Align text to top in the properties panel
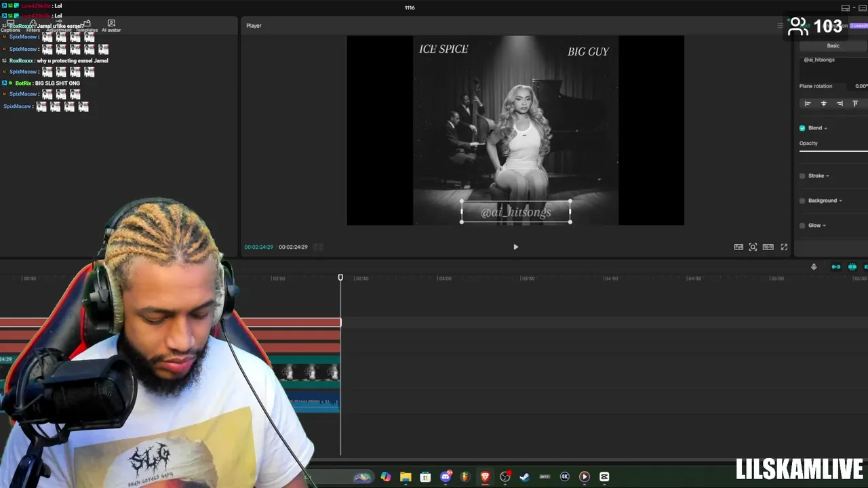Viewport: 868px width, 488px height. tap(855, 104)
